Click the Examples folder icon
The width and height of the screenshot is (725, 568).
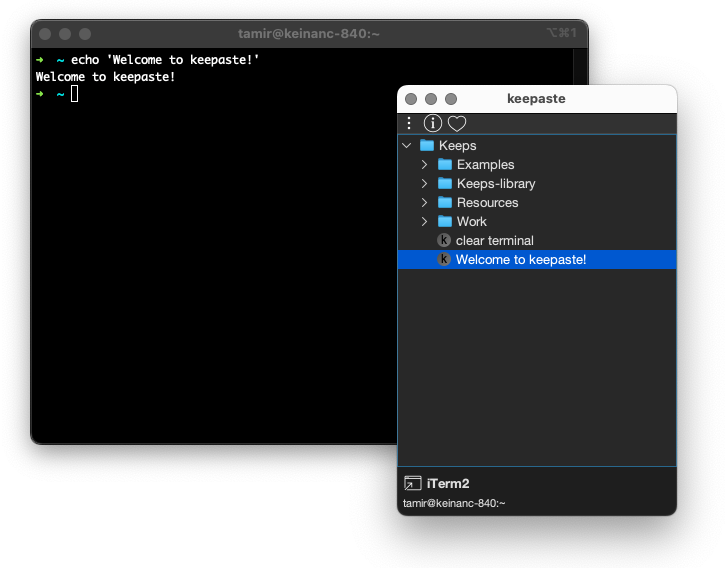tap(445, 164)
